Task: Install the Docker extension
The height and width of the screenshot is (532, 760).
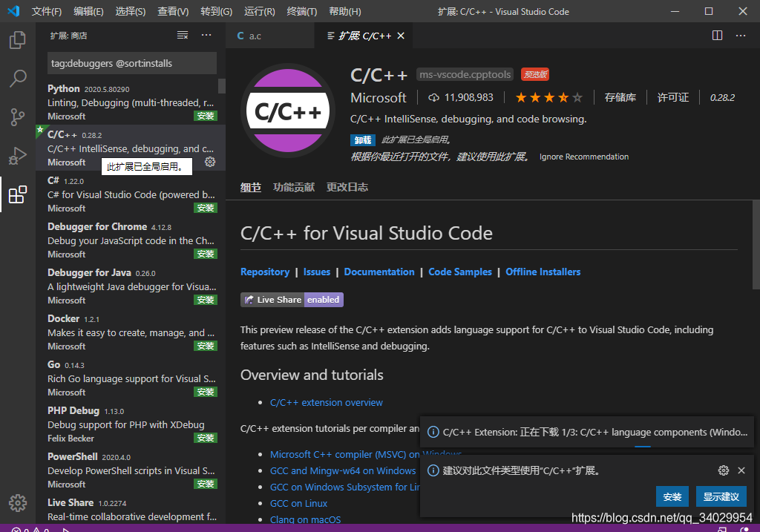Action: (206, 346)
